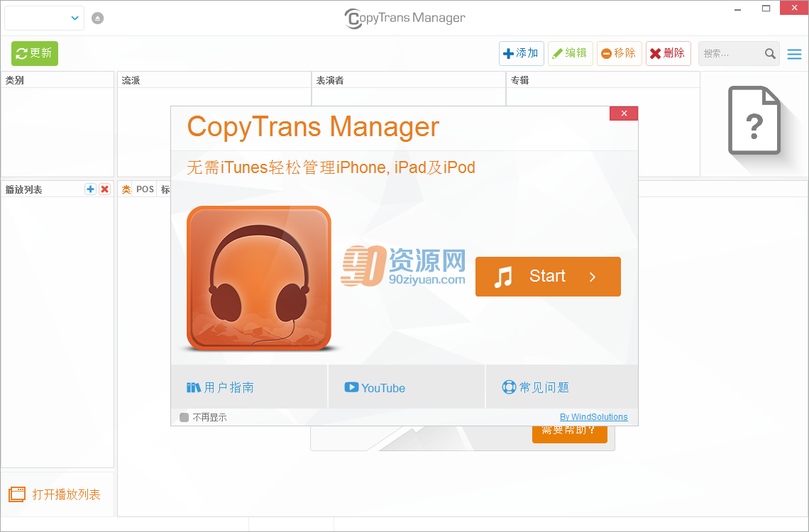Viewport: 809px width, 532px height.
Task: Delete playlist with red X icon
Action: pyautogui.click(x=105, y=189)
